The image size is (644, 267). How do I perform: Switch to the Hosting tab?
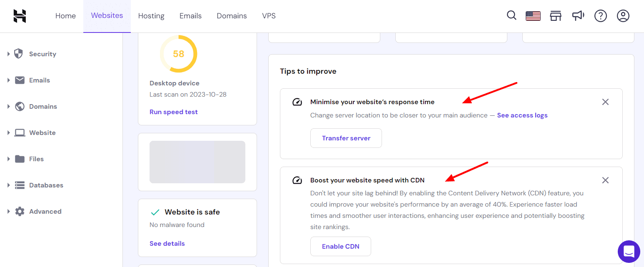(x=151, y=16)
